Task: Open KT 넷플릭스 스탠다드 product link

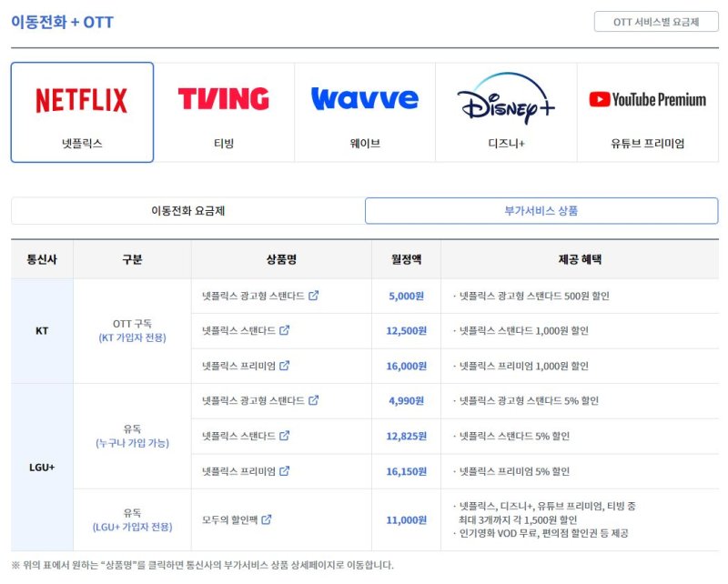Action: (238, 331)
